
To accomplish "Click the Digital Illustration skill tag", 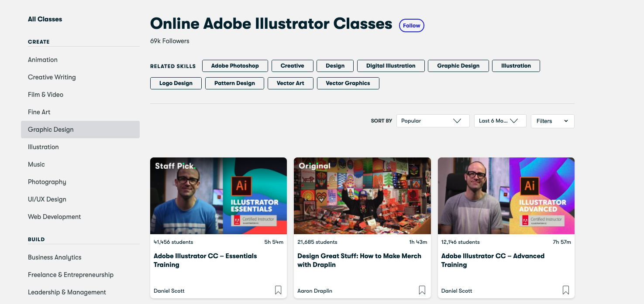I will [x=391, y=66].
